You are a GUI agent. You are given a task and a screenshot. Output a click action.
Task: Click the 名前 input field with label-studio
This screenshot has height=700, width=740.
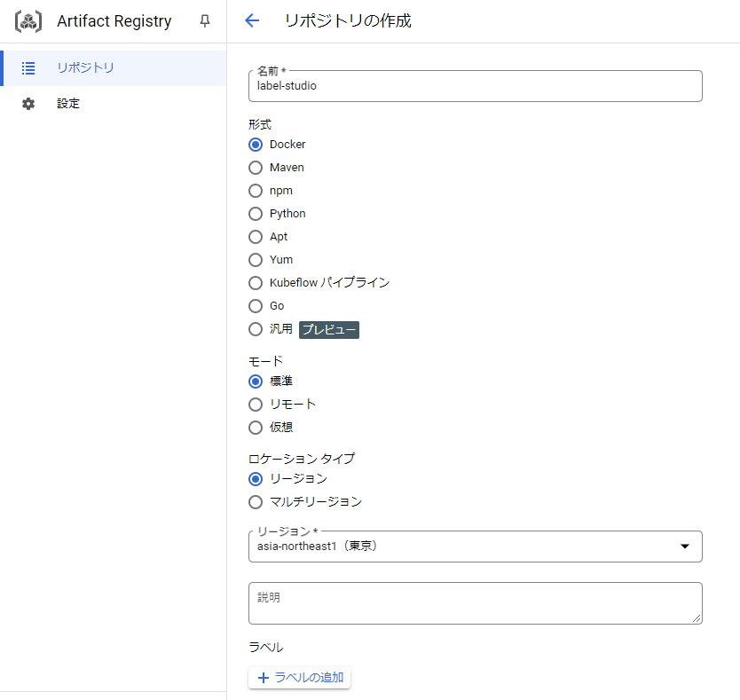[476, 86]
